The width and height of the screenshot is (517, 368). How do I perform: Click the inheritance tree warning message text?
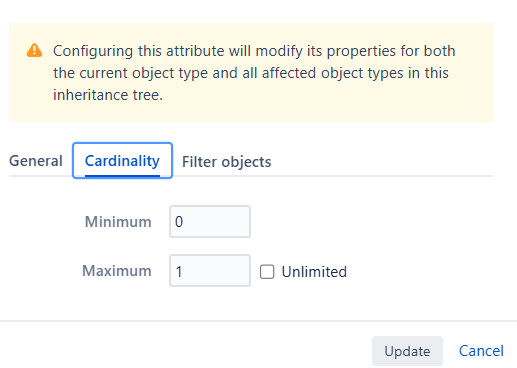pyautogui.click(x=254, y=73)
